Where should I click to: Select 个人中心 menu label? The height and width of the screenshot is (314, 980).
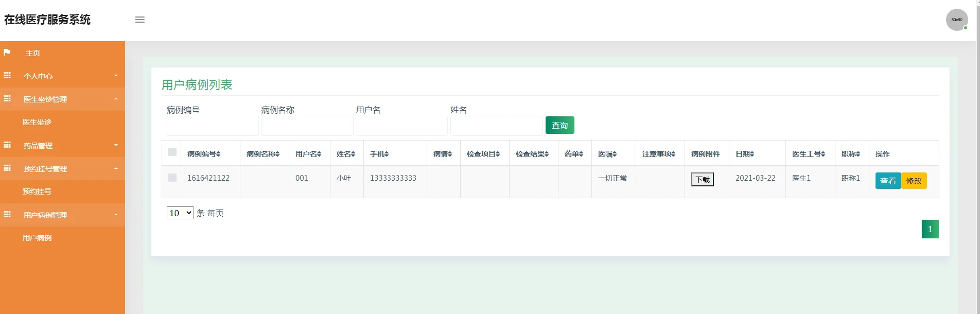click(x=38, y=76)
